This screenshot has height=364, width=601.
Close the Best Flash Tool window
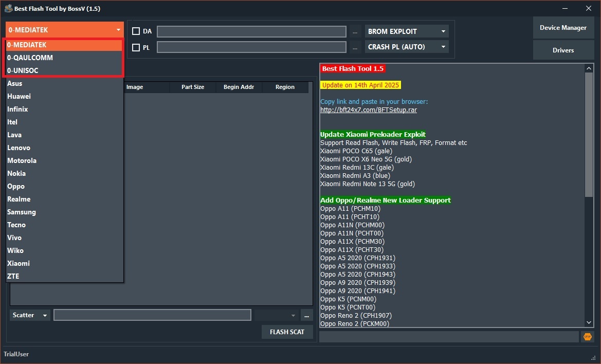point(589,8)
